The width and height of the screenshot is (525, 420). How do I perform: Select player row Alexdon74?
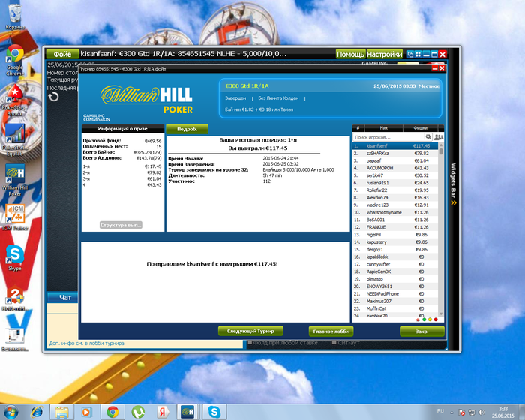(395, 197)
